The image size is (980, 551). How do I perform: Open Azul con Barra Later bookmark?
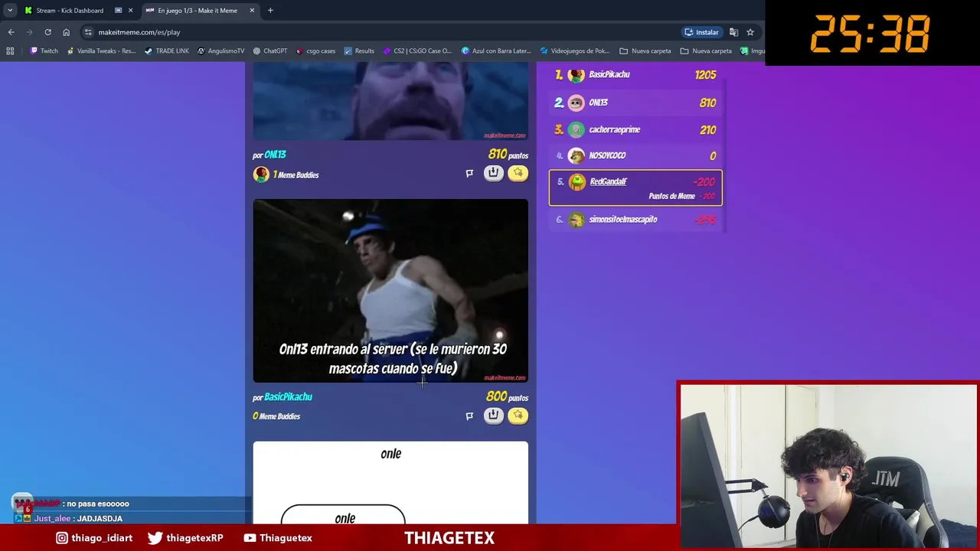(x=496, y=51)
